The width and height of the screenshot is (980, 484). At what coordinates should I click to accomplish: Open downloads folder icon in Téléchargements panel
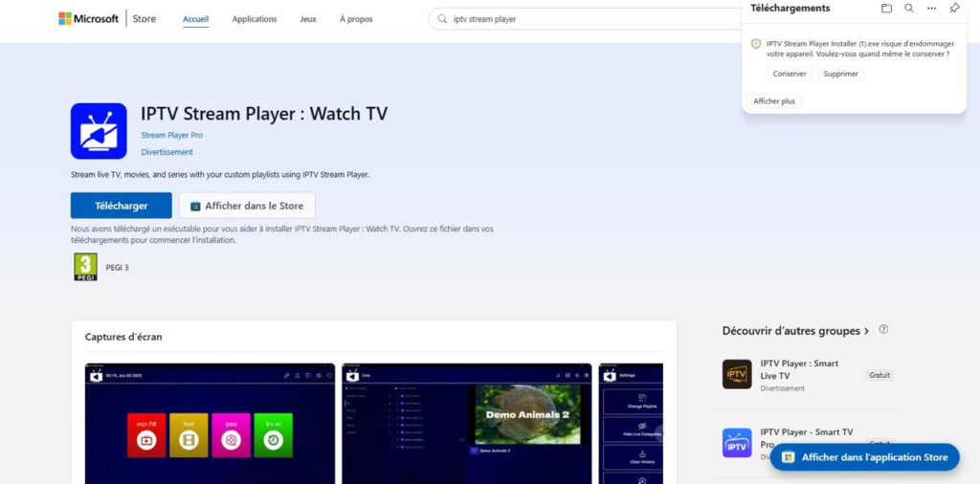886,8
